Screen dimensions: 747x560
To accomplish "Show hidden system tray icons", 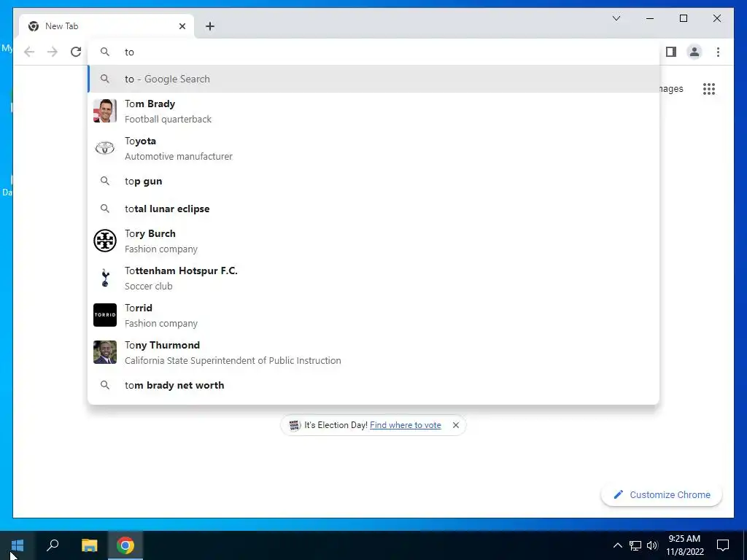I will tap(617, 545).
